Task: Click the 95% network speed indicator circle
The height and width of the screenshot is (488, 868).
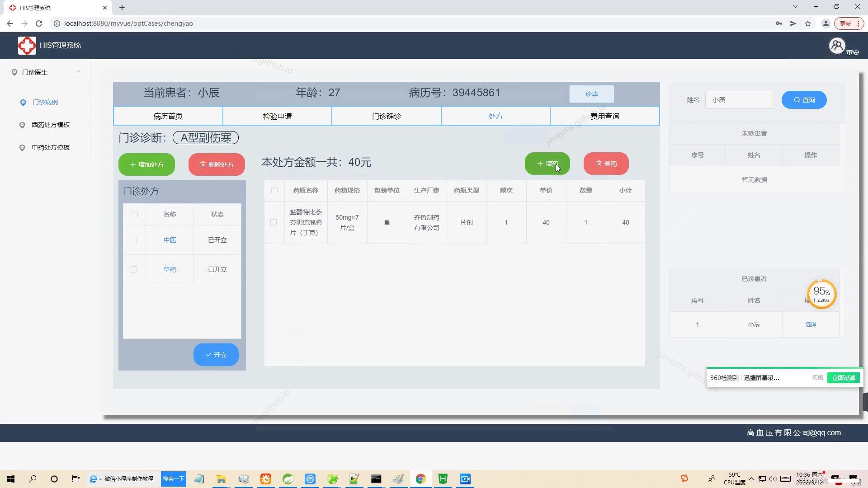Action: coord(821,294)
